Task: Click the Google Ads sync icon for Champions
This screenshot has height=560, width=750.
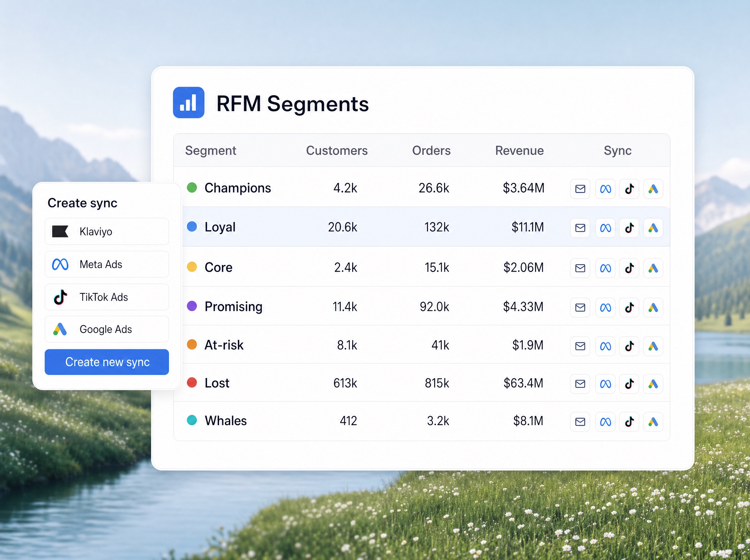Action: [x=653, y=189]
